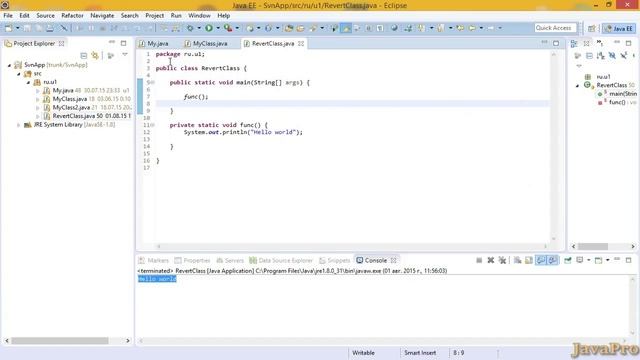Toggle Link with Editor in Project Explorer
Image resolution: width=640 pixels, height=360 pixels.
point(95,56)
